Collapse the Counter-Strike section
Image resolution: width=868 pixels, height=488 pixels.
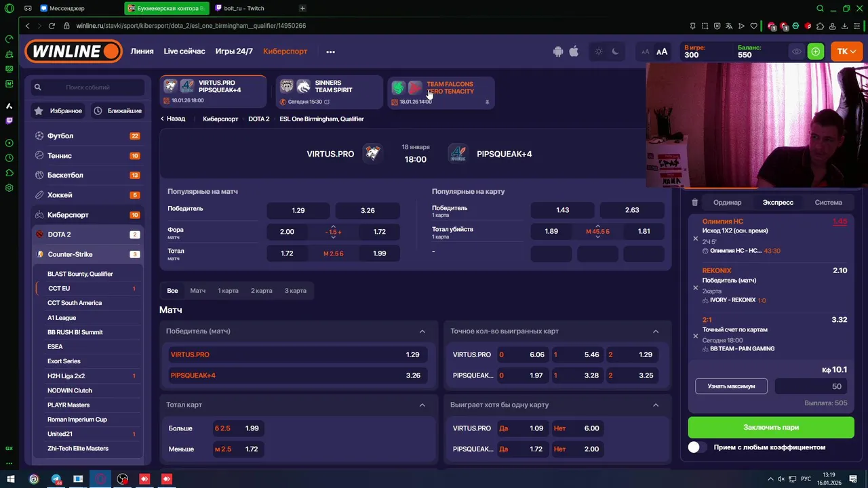tap(87, 254)
